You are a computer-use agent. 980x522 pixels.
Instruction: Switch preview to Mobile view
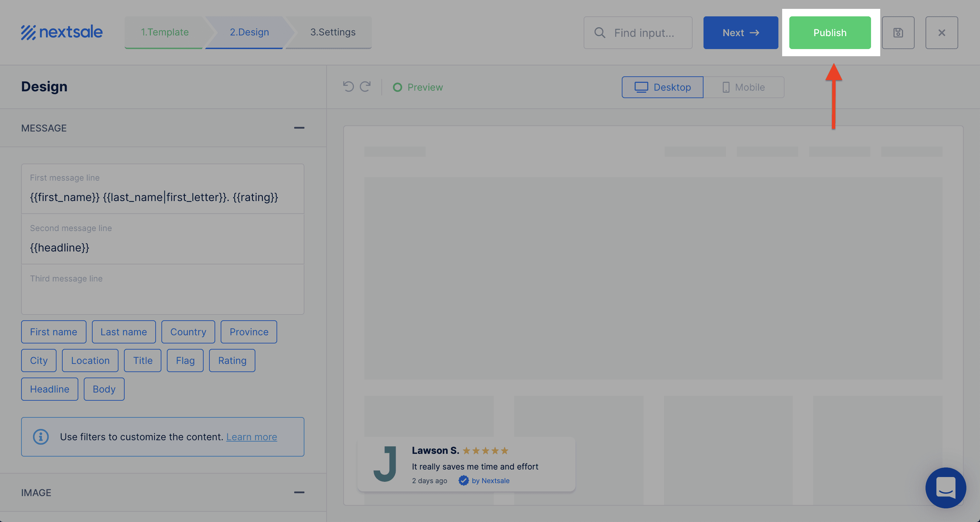(x=743, y=87)
